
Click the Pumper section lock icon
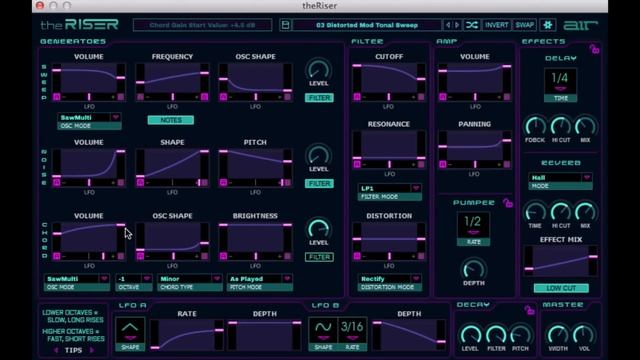(x=507, y=203)
